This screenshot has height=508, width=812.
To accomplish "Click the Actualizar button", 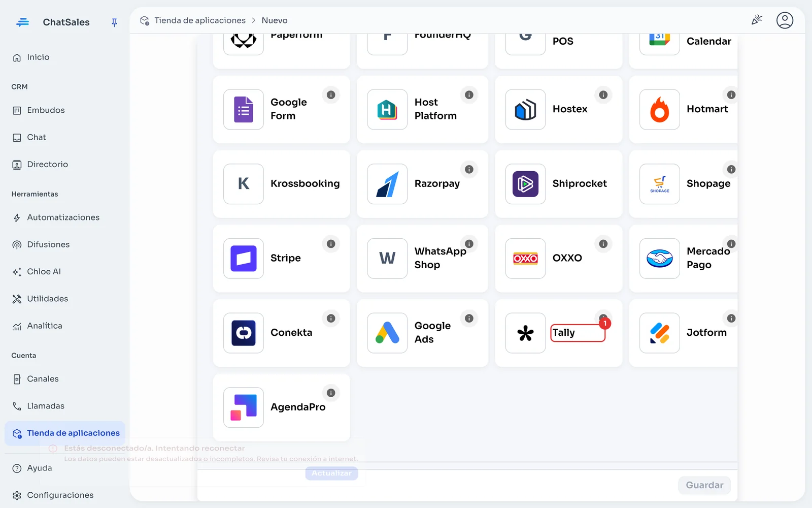I will [331, 473].
